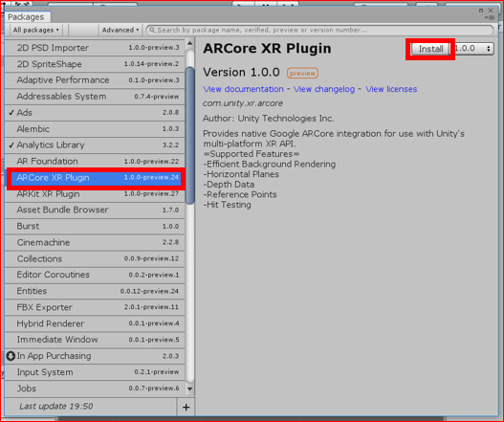Select the Cinemachine package
This screenshot has height=422, width=504.
point(95,242)
